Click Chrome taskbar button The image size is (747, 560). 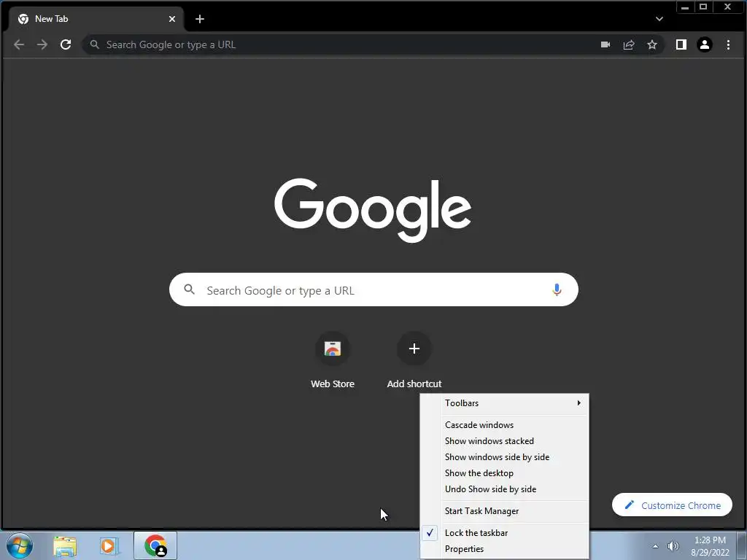[155, 545]
